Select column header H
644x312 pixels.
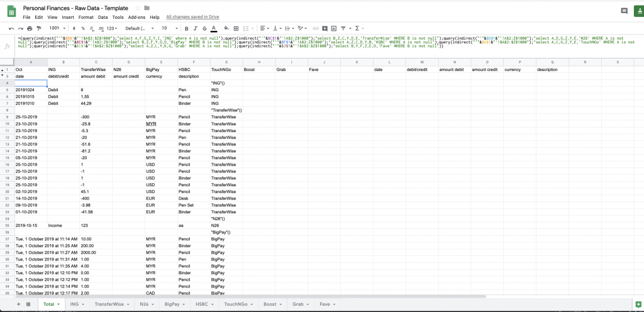(x=258, y=62)
